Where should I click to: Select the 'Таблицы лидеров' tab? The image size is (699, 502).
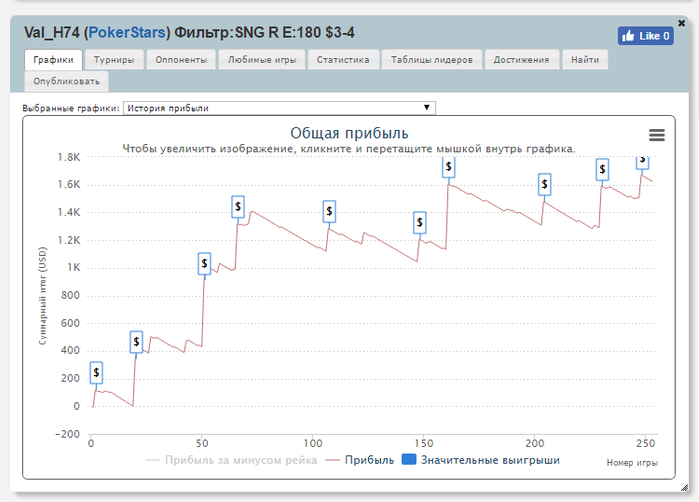[432, 60]
